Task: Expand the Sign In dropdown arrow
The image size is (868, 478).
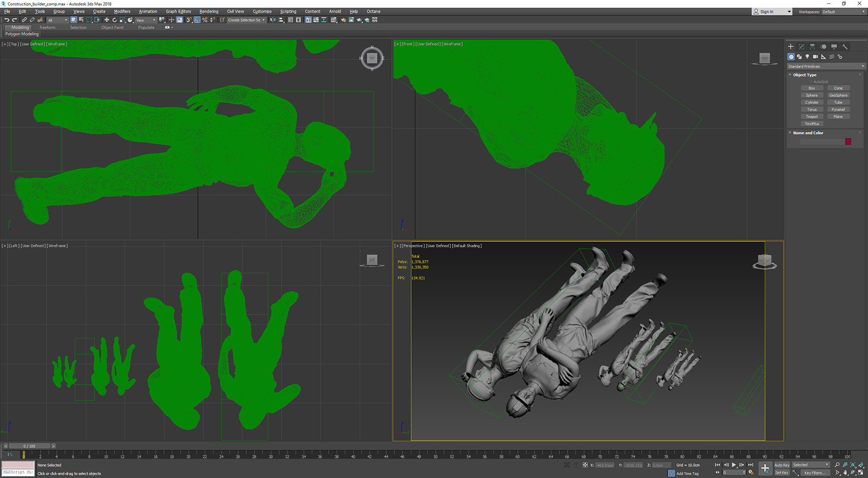Action: click(789, 11)
